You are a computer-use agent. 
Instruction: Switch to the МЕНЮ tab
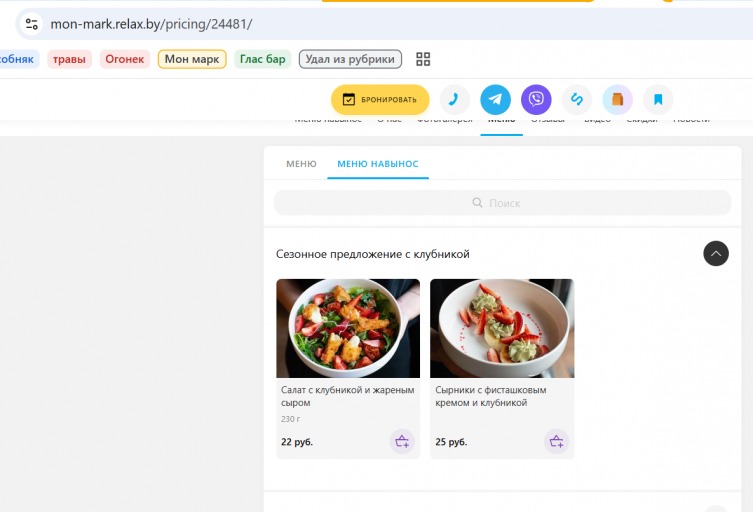tap(301, 164)
